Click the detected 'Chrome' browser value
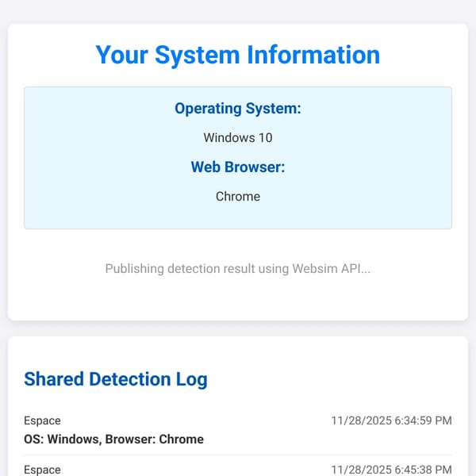This screenshot has width=476, height=476. pyautogui.click(x=238, y=197)
